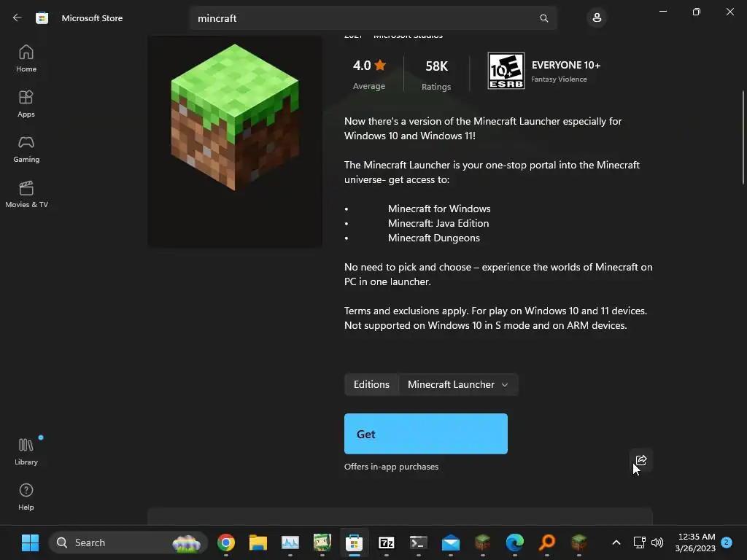Viewport: 747px width, 560px height.
Task: Click the Get button to install
Action: click(426, 434)
